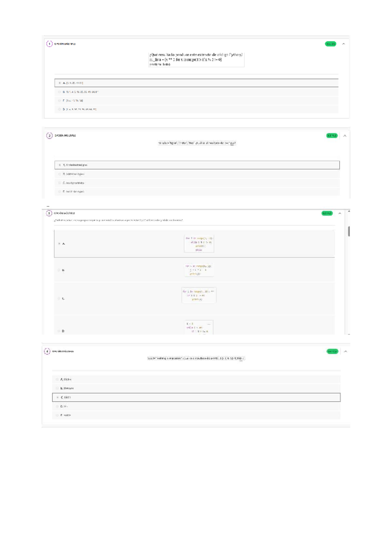Collapse question 1 with its chevron
This screenshot has width=392, height=554.
[344, 44]
